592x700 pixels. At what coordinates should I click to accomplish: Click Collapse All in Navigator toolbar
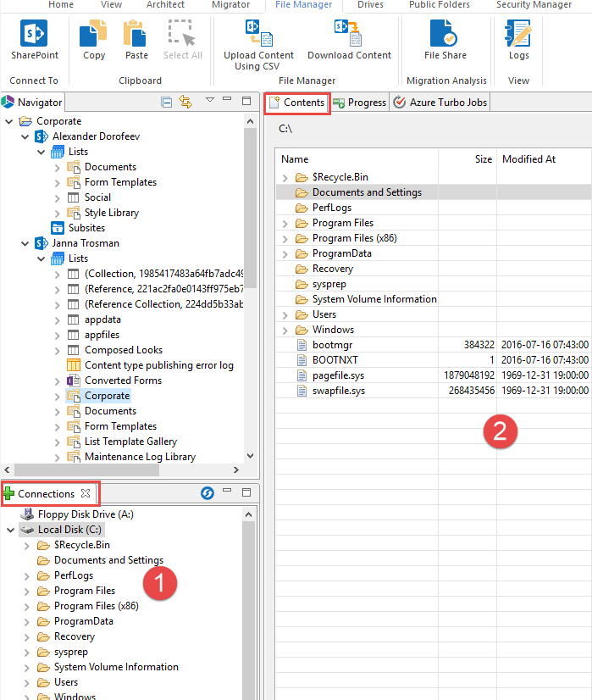point(167,102)
